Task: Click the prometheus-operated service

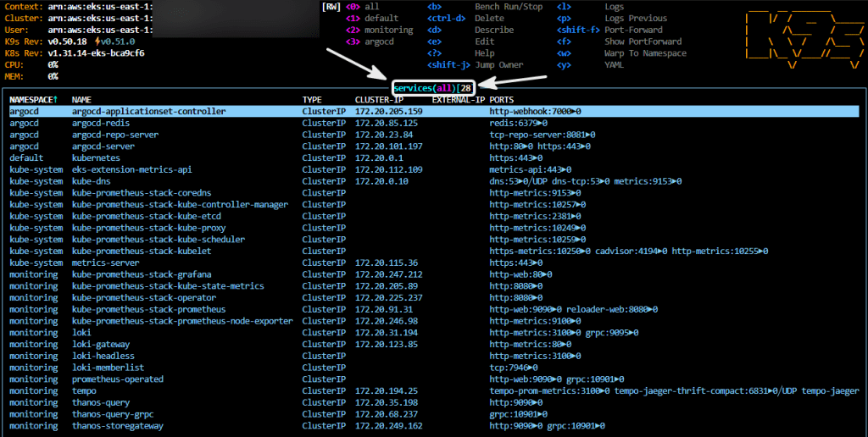Action: click(117, 379)
